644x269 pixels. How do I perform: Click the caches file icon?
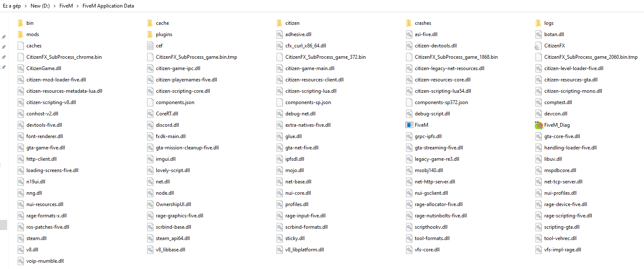(x=21, y=46)
